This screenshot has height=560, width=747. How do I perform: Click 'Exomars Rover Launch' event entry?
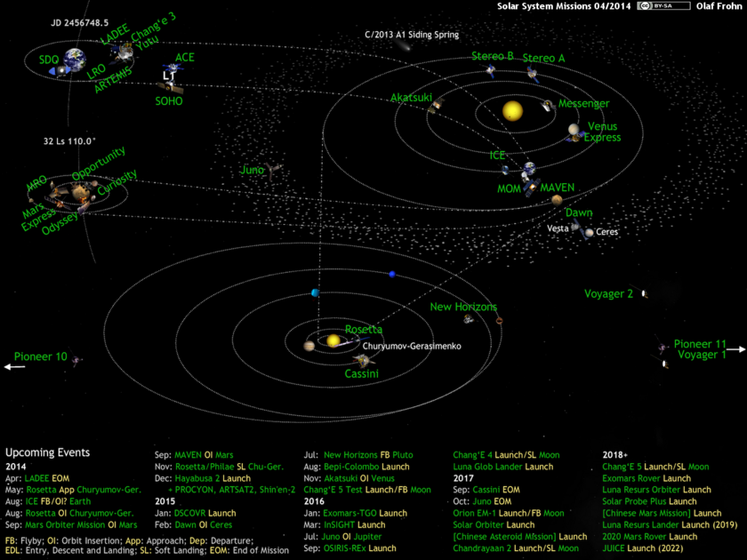(647, 478)
